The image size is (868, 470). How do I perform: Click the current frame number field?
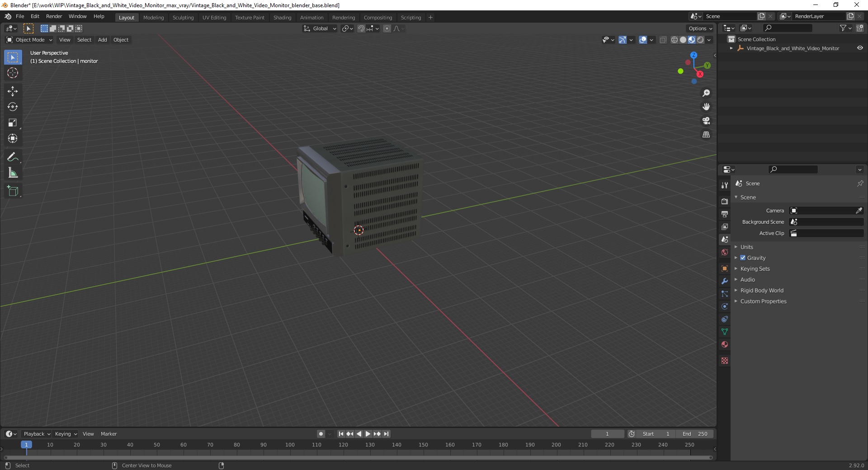pos(607,434)
